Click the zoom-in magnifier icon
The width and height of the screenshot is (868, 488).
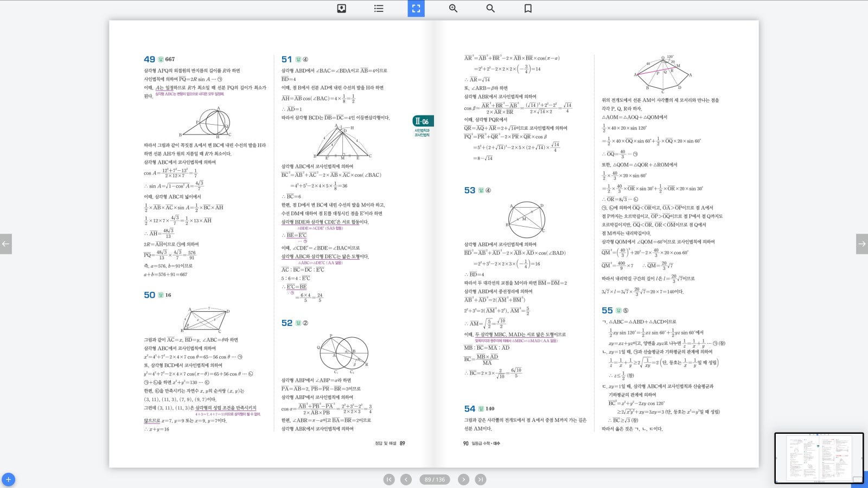[x=453, y=8]
